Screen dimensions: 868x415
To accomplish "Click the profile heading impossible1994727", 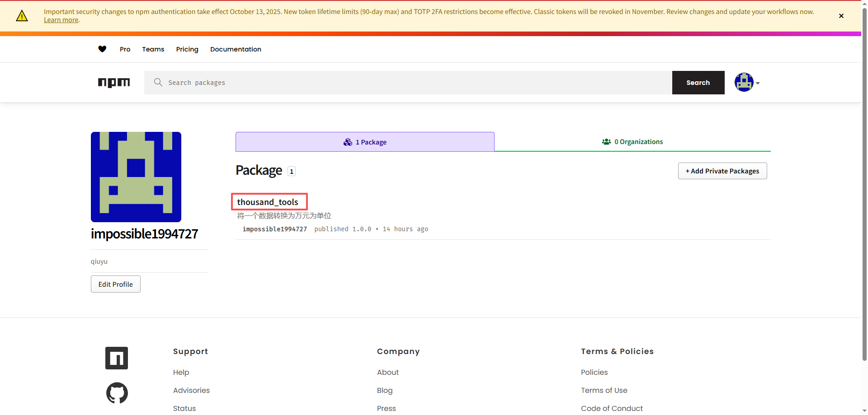I will click(144, 234).
